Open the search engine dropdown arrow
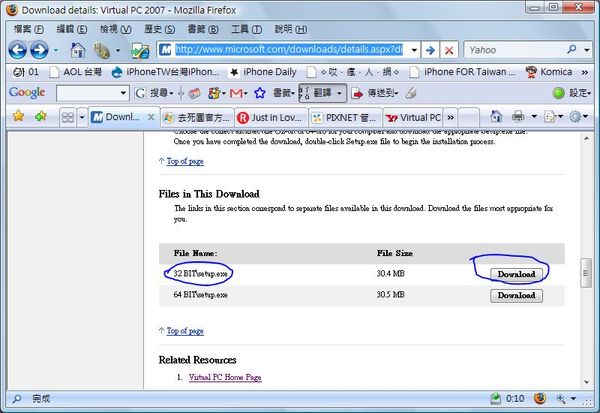Screen dimensions: 600x413 tap(587, 50)
